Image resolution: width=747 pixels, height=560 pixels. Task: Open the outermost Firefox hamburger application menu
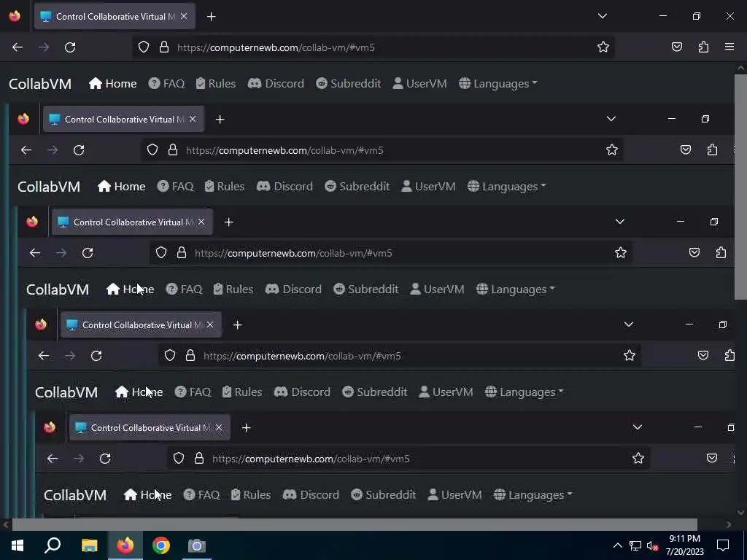pyautogui.click(x=729, y=47)
